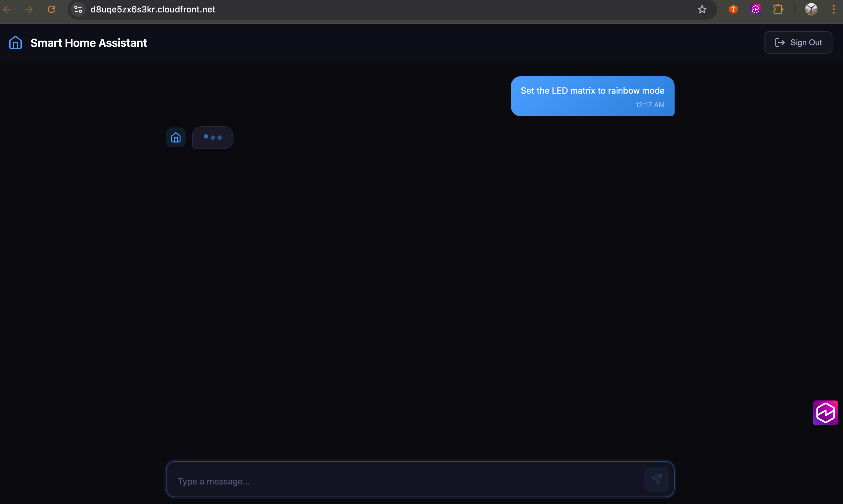Click the Smart Home Assistant title

(89, 43)
